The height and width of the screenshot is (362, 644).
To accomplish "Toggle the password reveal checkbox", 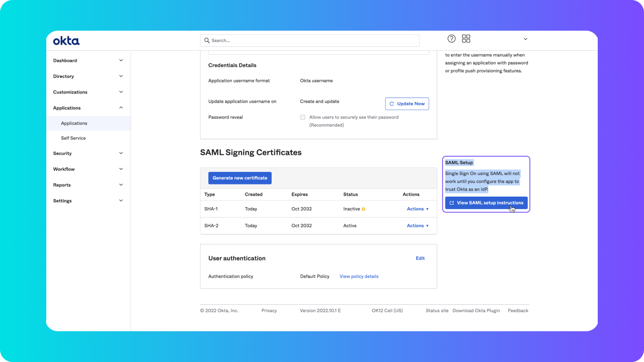I will click(303, 117).
